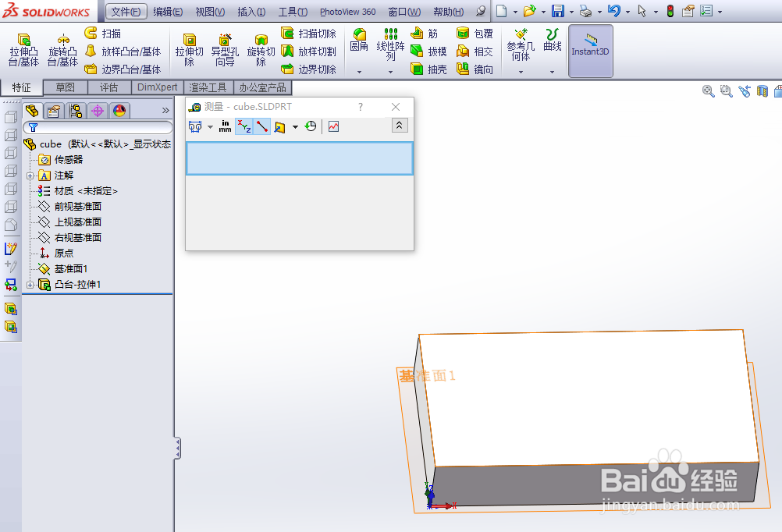Open the 文件(F) menu
782x532 pixels.
(126, 12)
